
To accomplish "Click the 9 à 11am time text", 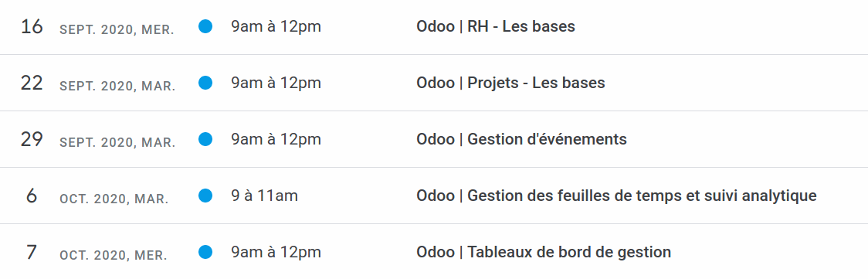I will click(x=264, y=196).
